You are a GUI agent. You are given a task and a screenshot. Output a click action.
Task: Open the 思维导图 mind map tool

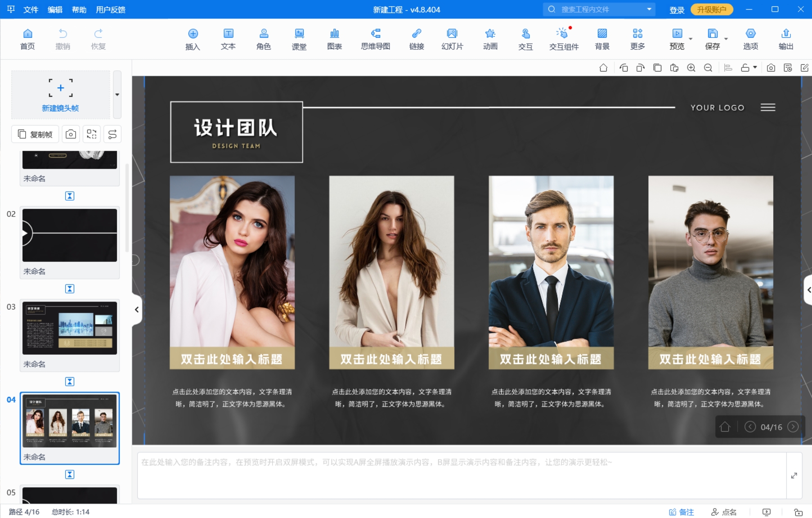(376, 39)
